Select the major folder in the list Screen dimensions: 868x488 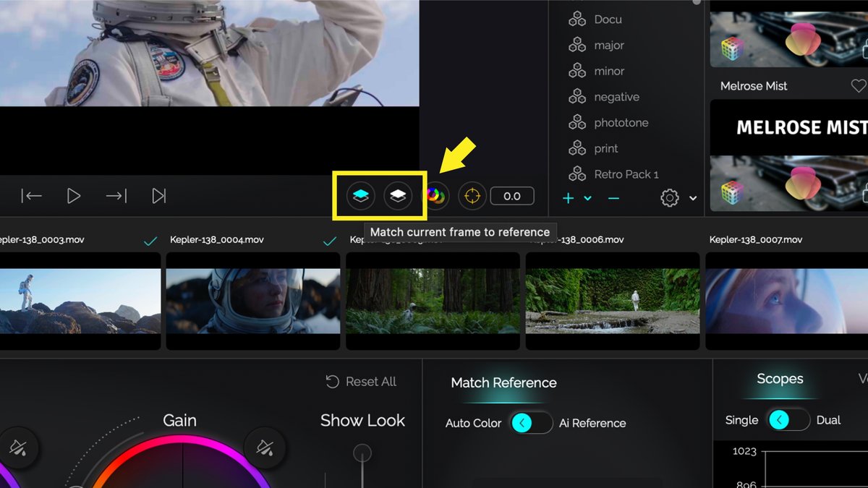coord(609,46)
